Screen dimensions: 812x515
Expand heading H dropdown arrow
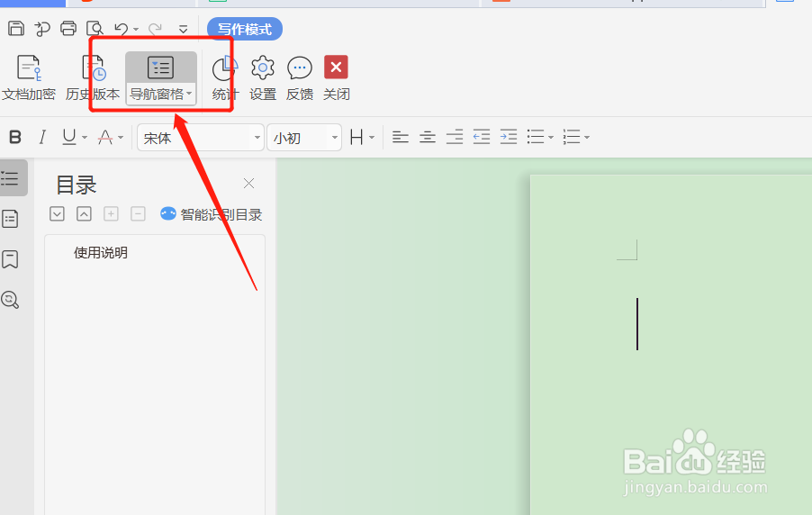[372, 138]
